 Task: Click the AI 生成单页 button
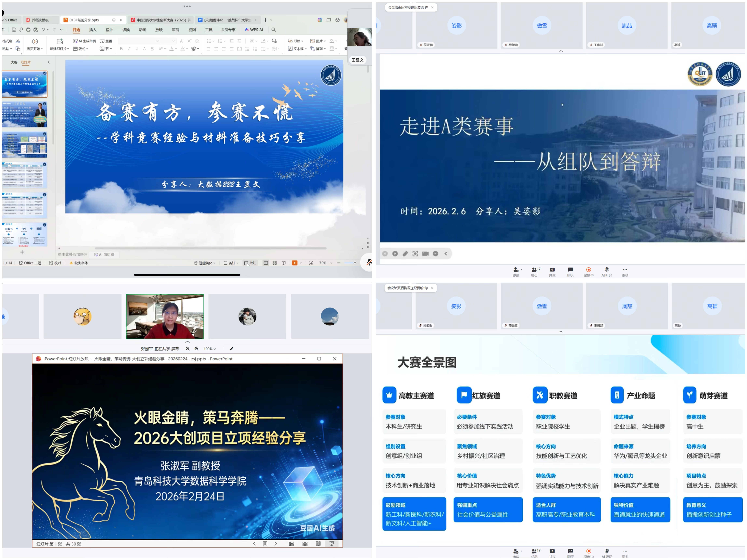[x=84, y=41]
